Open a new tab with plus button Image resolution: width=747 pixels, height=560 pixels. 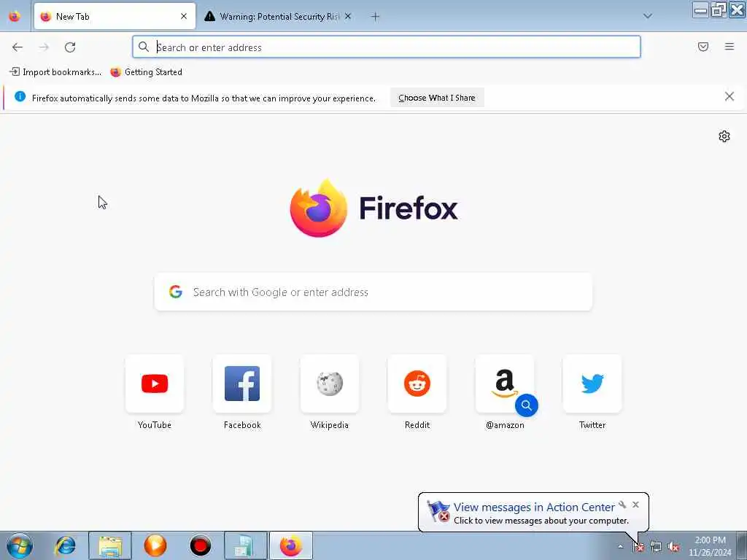click(x=376, y=17)
